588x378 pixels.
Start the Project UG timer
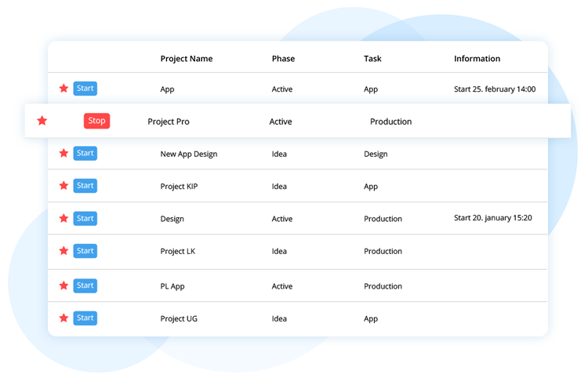(x=85, y=318)
